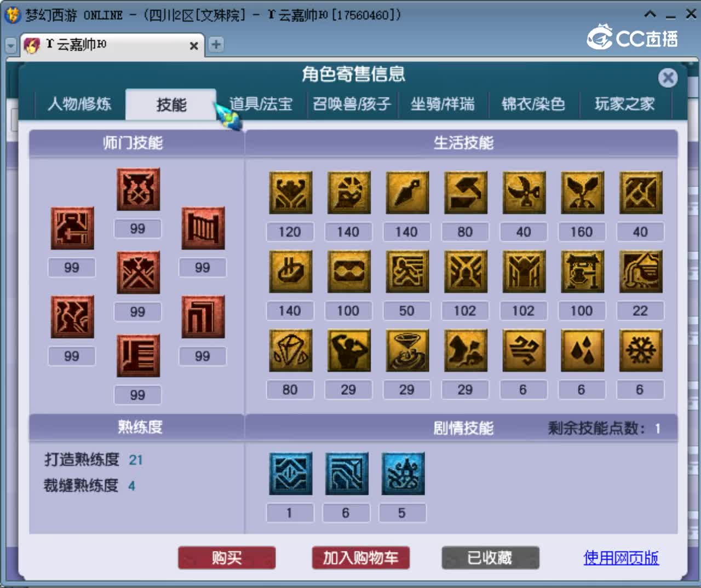Select the scissors tailoring skill icon

[x=524, y=192]
